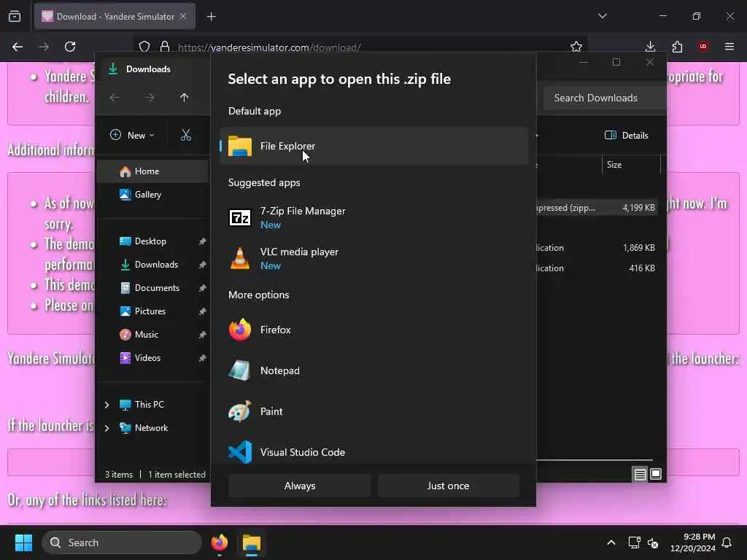Expand This PC tree node
The height and width of the screenshot is (560, 747).
[107, 405]
